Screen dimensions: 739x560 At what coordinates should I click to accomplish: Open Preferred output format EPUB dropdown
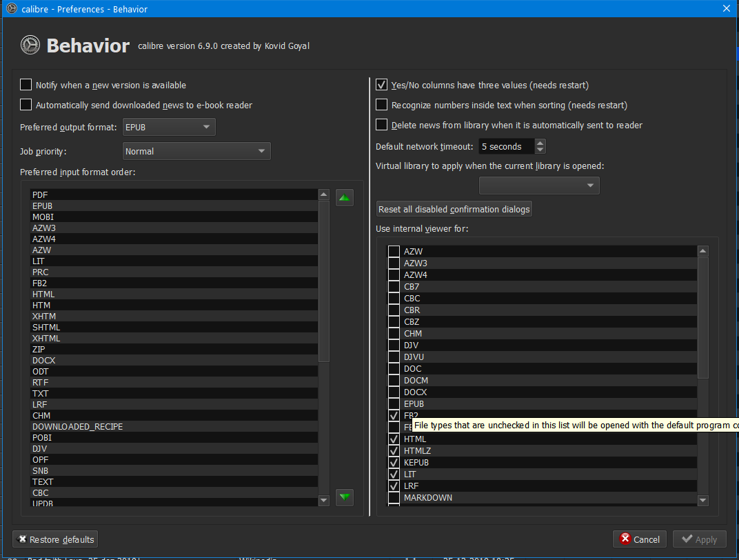coord(169,128)
